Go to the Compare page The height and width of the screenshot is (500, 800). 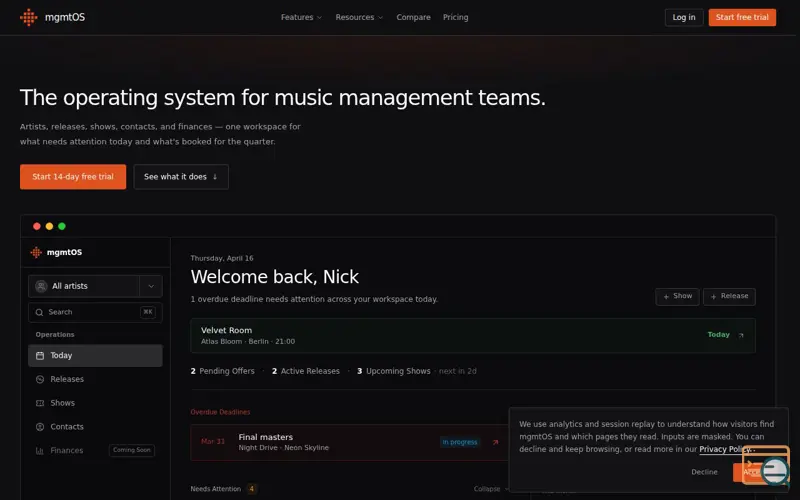(x=413, y=17)
